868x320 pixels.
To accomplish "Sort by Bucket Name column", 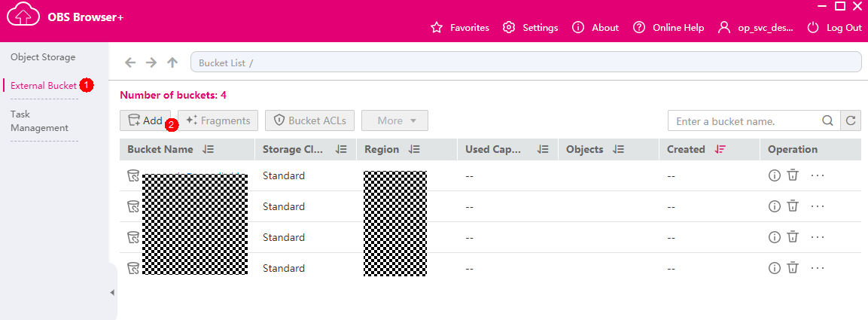I will tap(209, 150).
